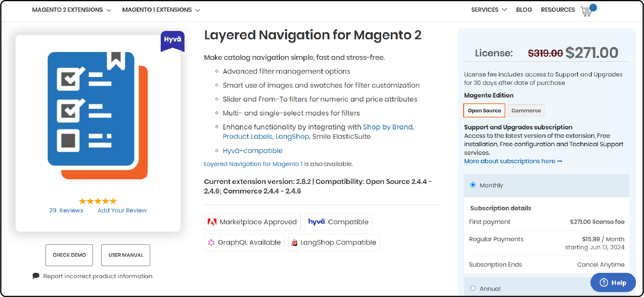The width and height of the screenshot is (644, 297).
Task: Open the User Manual button
Action: [126, 255]
